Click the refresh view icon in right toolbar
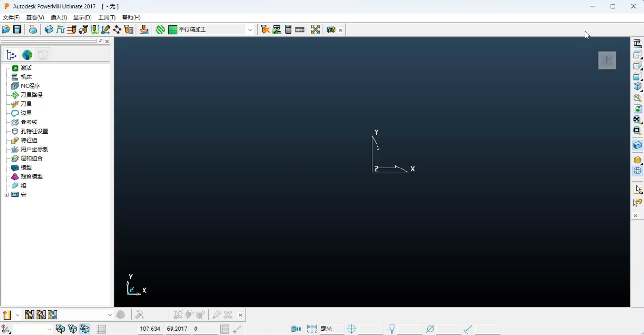The height and width of the screenshot is (335, 644). (637, 109)
